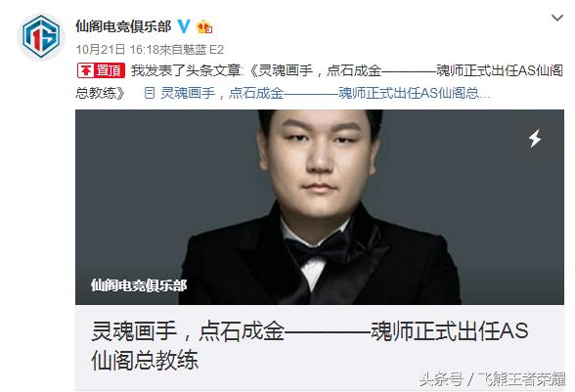Click the small article document icon before link
The image size is (575, 392).
pyautogui.click(x=150, y=93)
